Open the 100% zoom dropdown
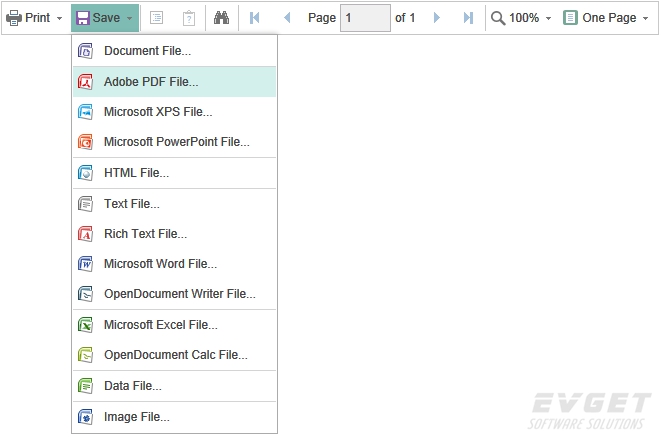Image resolution: width=661 pixels, height=437 pixels. coord(548,18)
